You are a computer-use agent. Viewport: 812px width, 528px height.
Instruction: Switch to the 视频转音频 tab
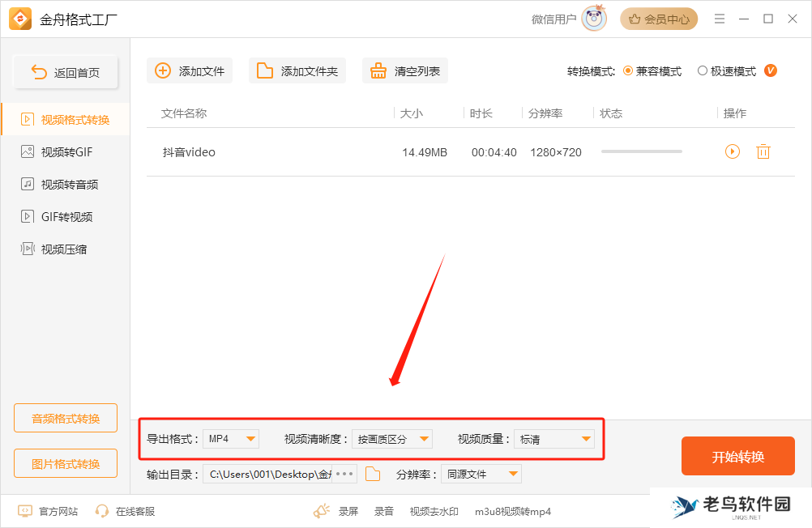pyautogui.click(x=66, y=185)
